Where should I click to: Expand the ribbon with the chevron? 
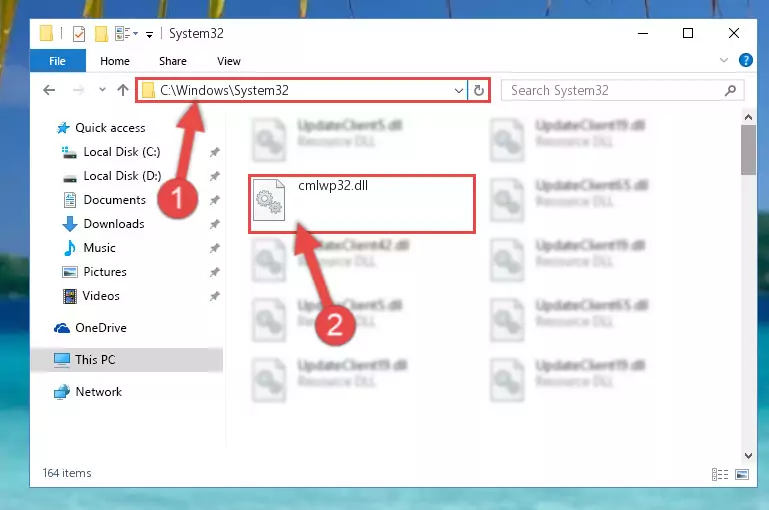724,60
